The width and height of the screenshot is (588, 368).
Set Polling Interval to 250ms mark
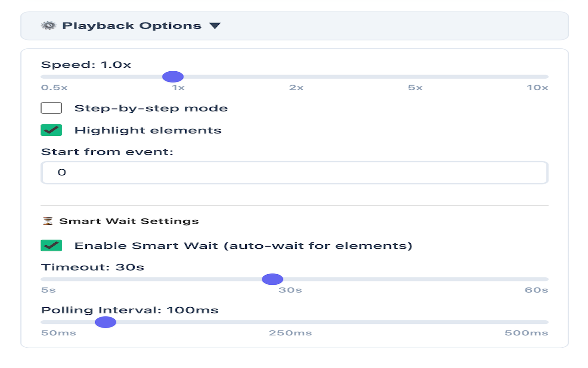(290, 322)
